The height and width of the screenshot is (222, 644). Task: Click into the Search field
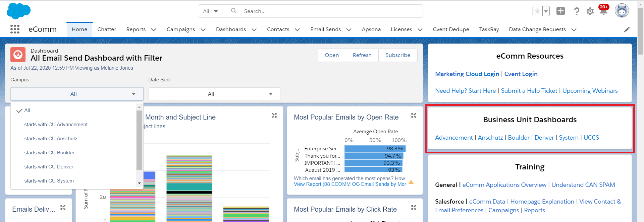pos(322,11)
